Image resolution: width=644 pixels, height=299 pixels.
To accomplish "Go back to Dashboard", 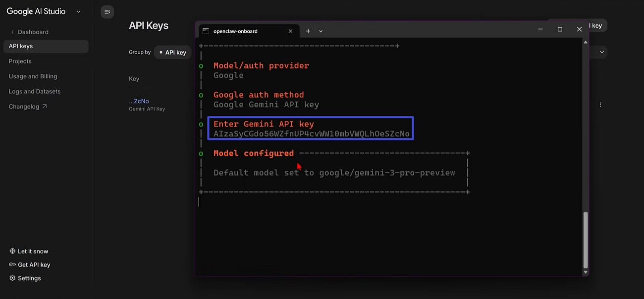I will click(30, 32).
